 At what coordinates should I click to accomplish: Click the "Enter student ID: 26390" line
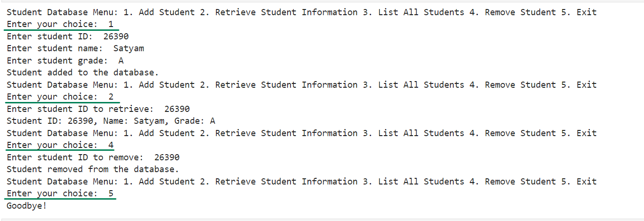[x=67, y=37]
